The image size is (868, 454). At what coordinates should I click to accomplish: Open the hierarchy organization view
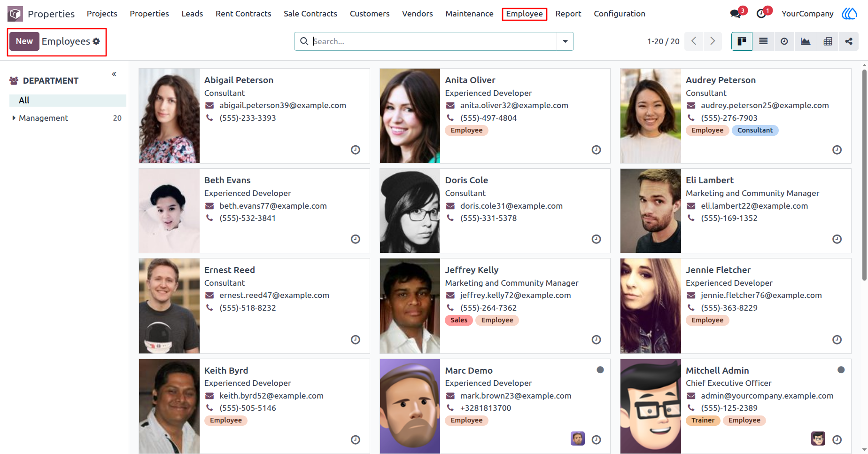(x=849, y=41)
